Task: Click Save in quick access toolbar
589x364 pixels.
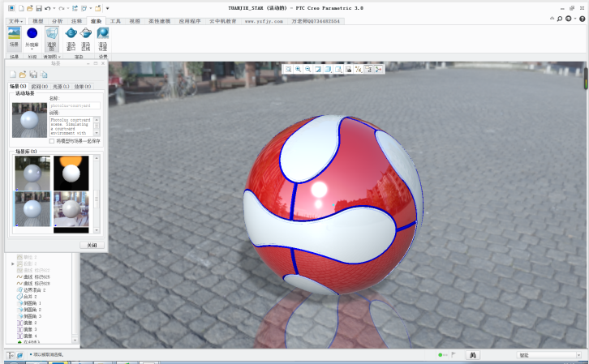Action: (x=39, y=8)
